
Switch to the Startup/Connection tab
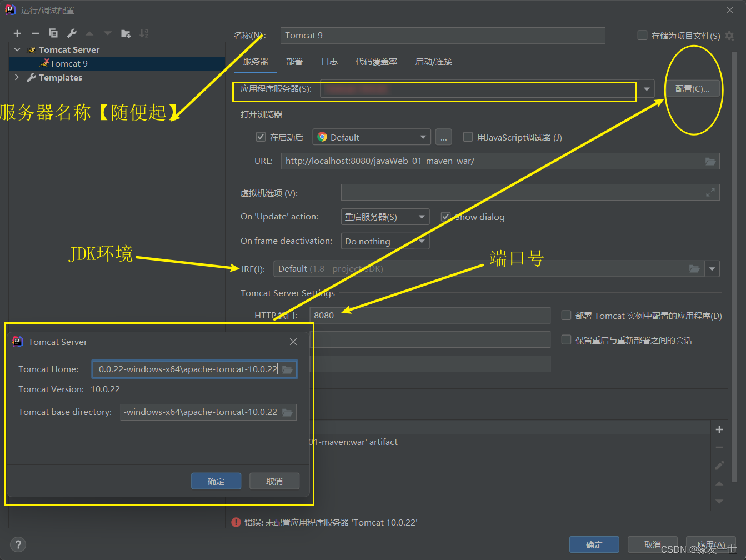point(433,62)
